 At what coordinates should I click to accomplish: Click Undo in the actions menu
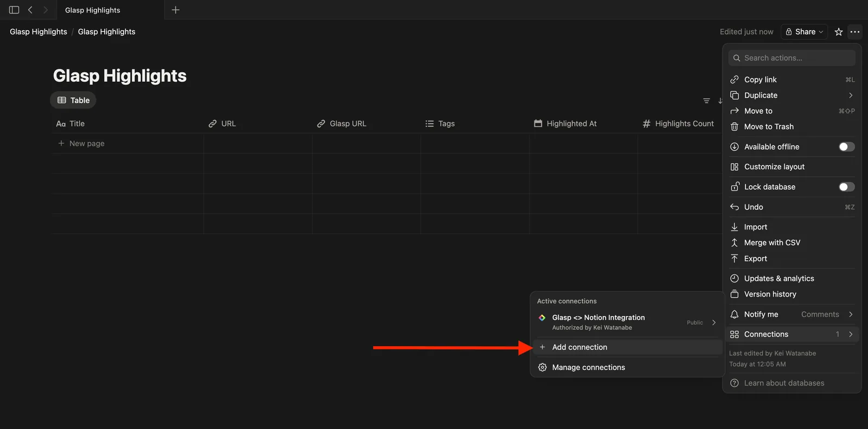tap(792, 207)
